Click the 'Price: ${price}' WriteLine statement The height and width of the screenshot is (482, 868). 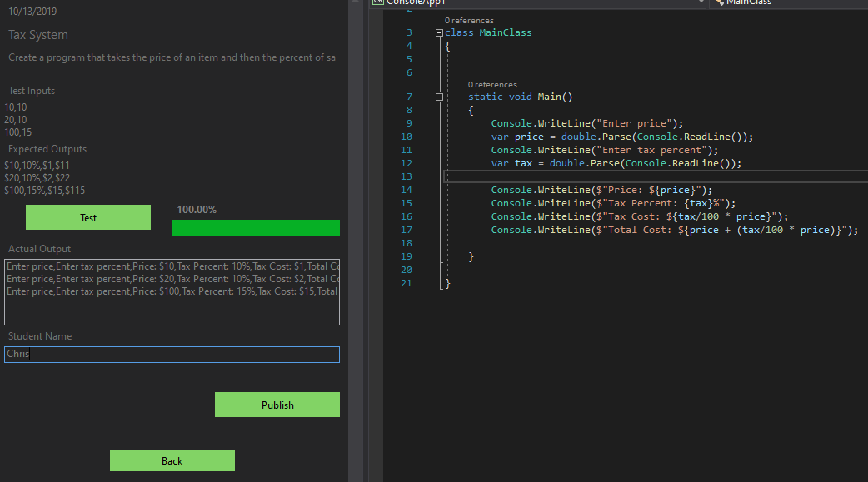(601, 190)
